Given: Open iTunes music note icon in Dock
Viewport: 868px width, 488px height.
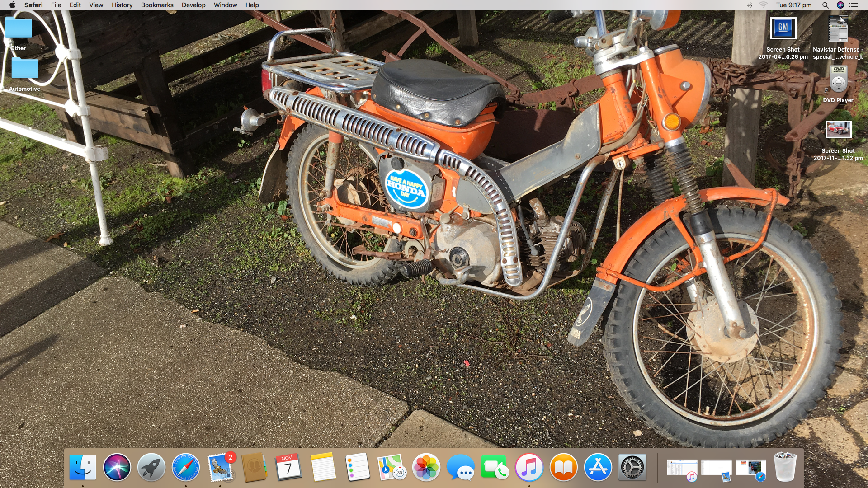Looking at the screenshot, I should point(529,467).
